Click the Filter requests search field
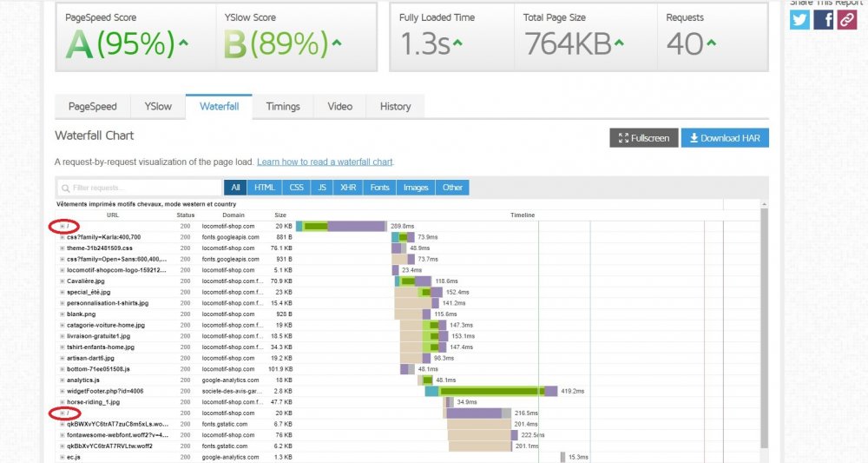Image resolution: width=868 pixels, height=463 pixels. click(139, 187)
